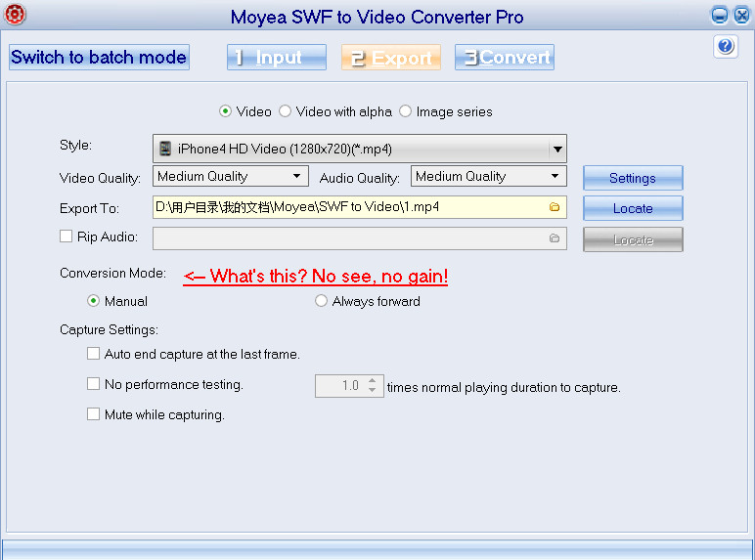
Task: Click folder icon in Export To field
Action: pos(555,207)
